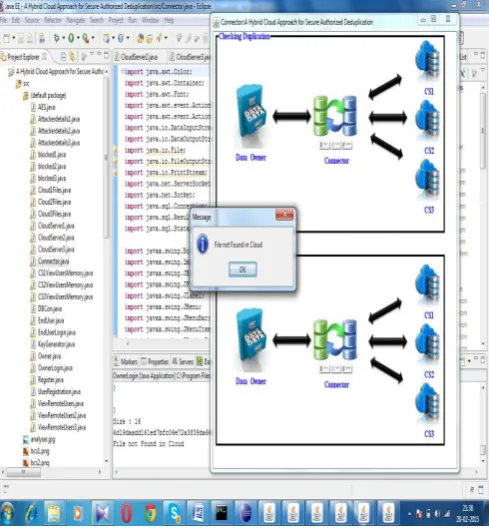Maximize the Project Explorer panel
Viewport: 489px width, 531px height.
[106, 55]
